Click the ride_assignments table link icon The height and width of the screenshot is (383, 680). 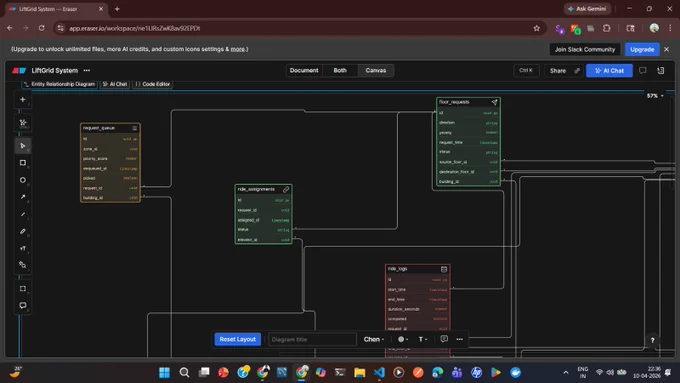286,189
